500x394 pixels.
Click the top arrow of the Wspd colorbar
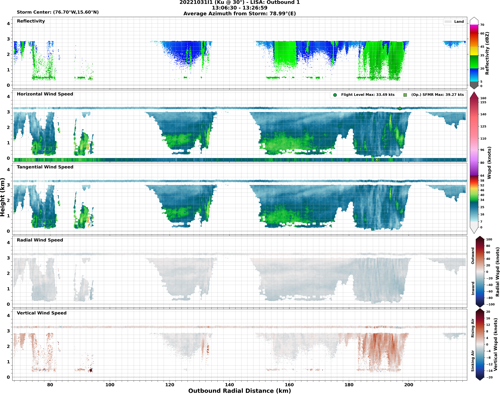(x=474, y=95)
